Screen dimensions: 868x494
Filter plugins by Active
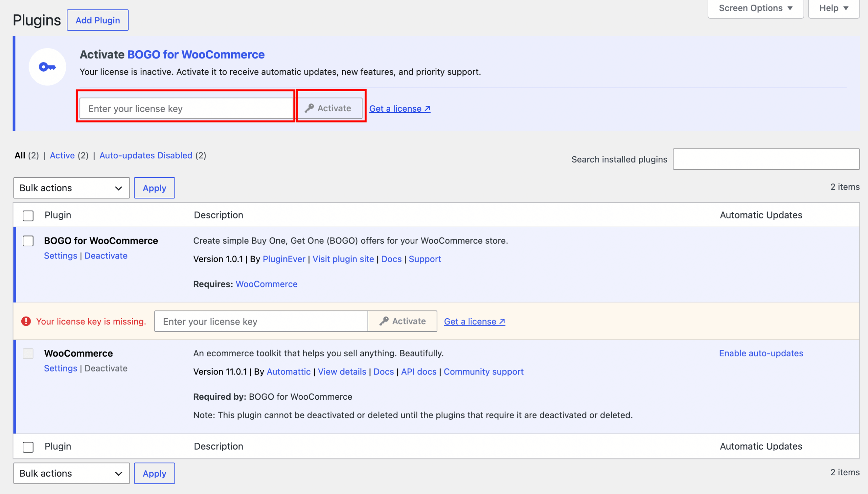(x=62, y=155)
